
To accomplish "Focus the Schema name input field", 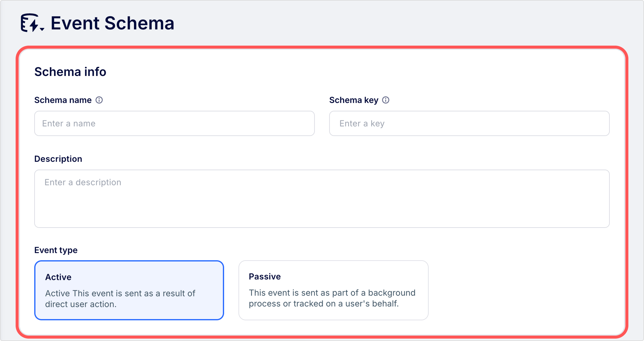I will click(174, 123).
